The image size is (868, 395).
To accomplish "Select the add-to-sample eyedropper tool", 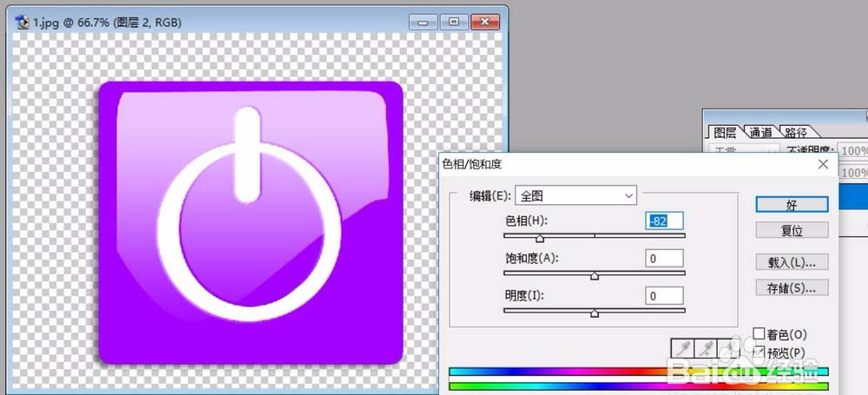I will point(705,348).
